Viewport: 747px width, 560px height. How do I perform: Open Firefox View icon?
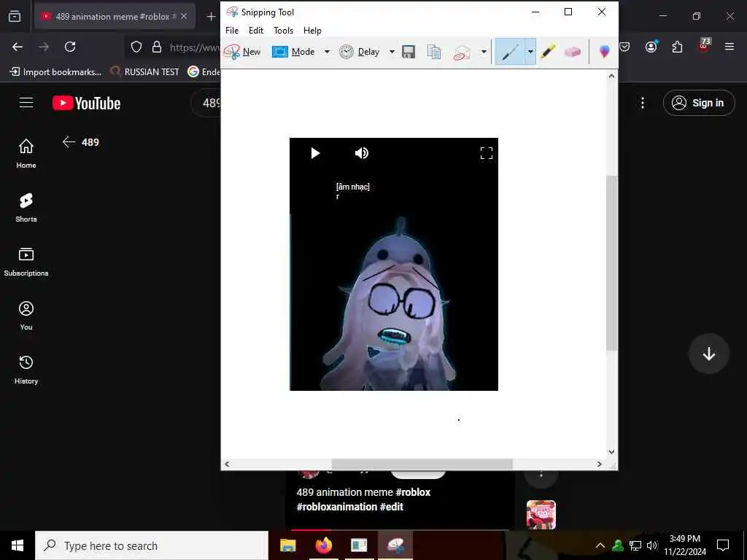click(x=15, y=17)
